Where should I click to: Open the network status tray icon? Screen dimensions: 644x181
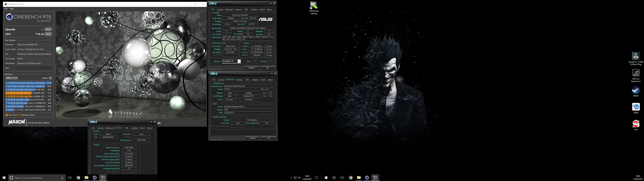click(x=295, y=178)
